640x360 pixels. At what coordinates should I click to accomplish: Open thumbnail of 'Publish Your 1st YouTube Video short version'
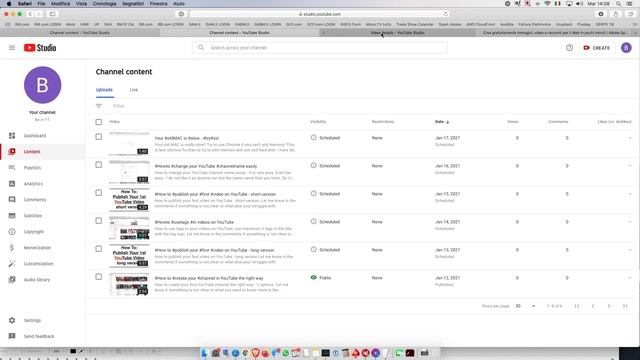click(x=129, y=200)
